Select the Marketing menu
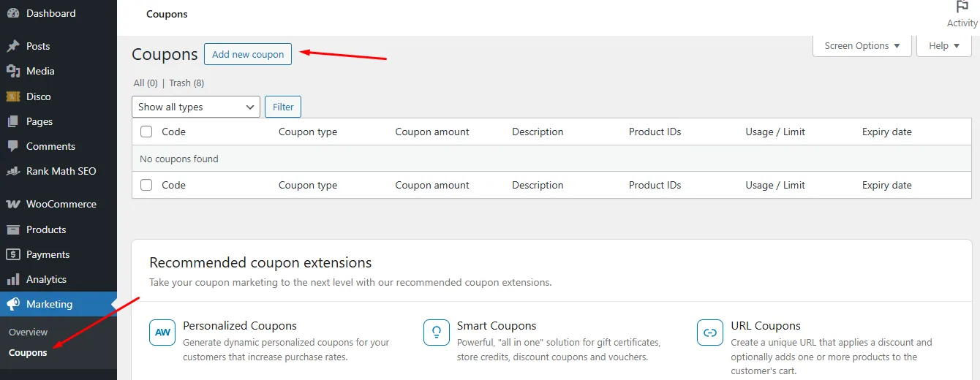980x380 pixels. 59,304
